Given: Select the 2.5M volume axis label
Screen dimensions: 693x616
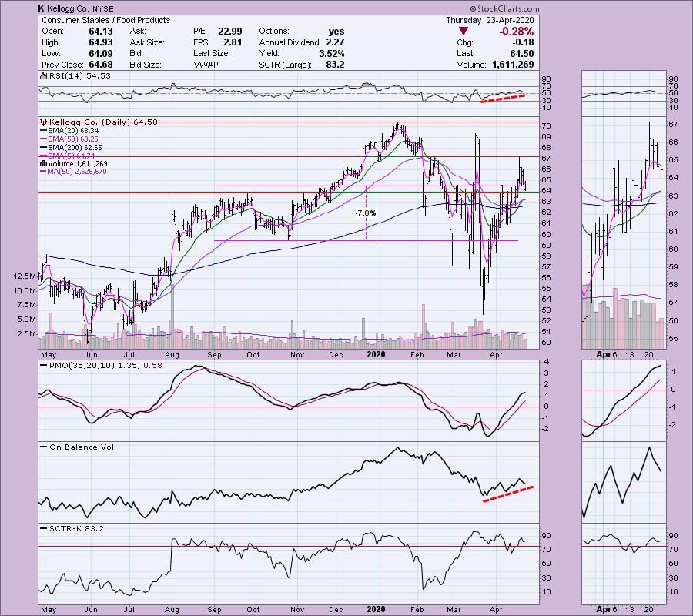Looking at the screenshot, I should tap(26, 334).
